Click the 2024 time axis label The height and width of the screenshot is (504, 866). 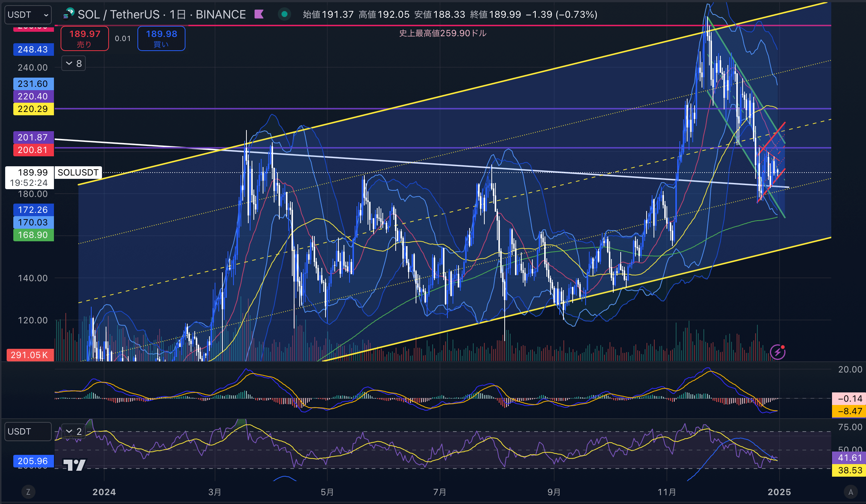point(104,492)
